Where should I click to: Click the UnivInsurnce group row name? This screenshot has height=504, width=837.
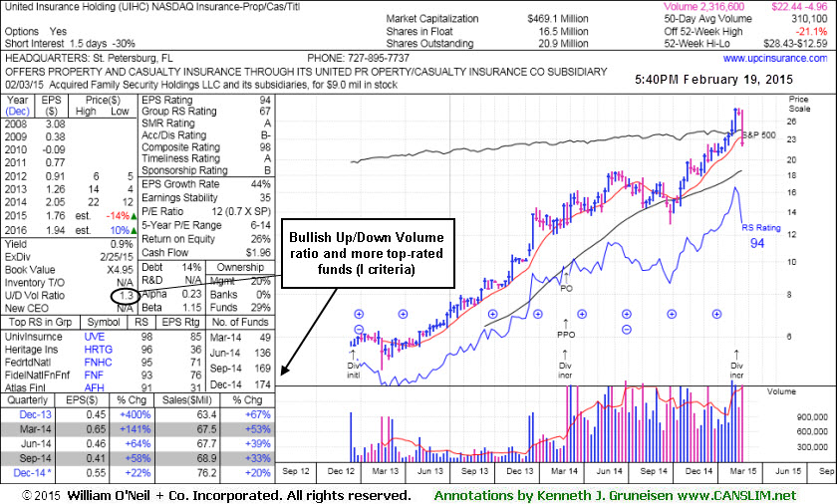tap(34, 337)
